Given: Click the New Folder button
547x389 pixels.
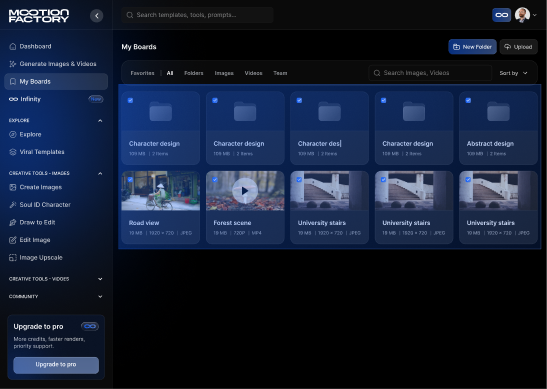Looking at the screenshot, I should pos(472,47).
